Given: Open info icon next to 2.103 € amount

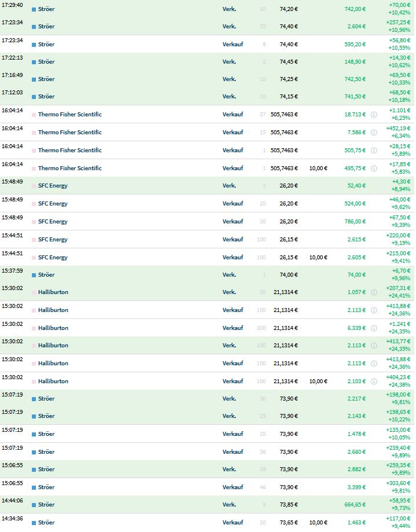Looking at the screenshot, I should (x=374, y=381).
